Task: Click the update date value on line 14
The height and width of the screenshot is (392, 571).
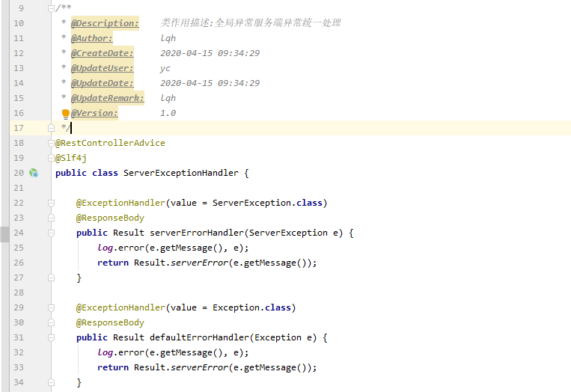Action: tap(210, 83)
